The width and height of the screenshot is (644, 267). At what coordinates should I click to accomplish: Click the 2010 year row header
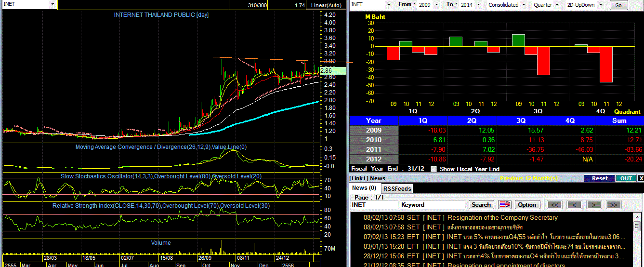374,140
